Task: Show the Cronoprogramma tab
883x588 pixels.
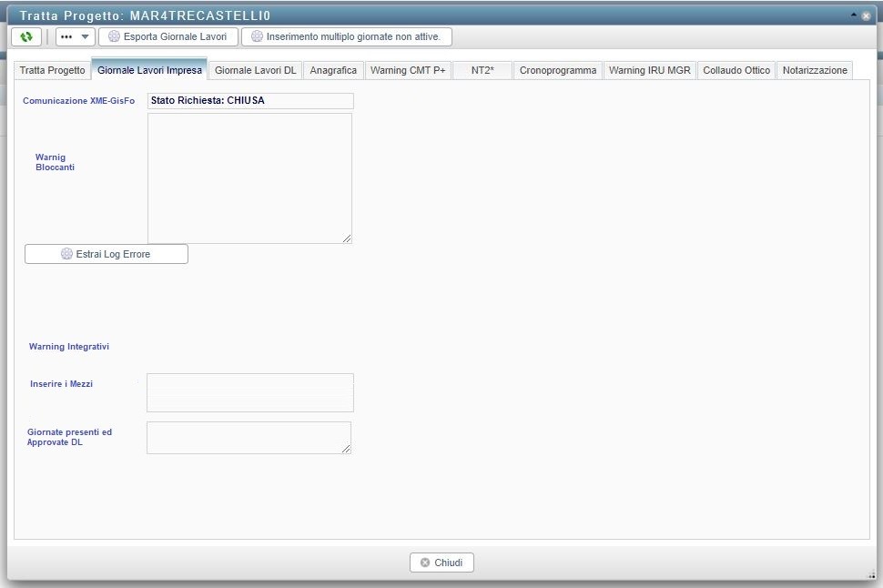Action: [x=558, y=70]
